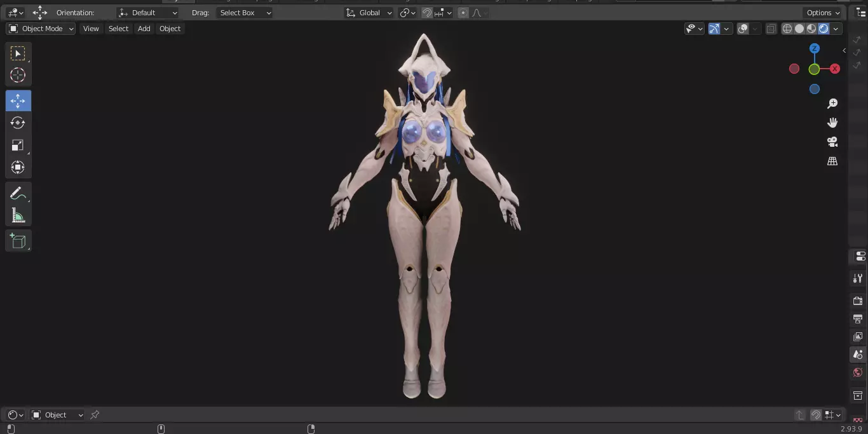
Task: Switch to solid shading
Action: (x=799, y=29)
